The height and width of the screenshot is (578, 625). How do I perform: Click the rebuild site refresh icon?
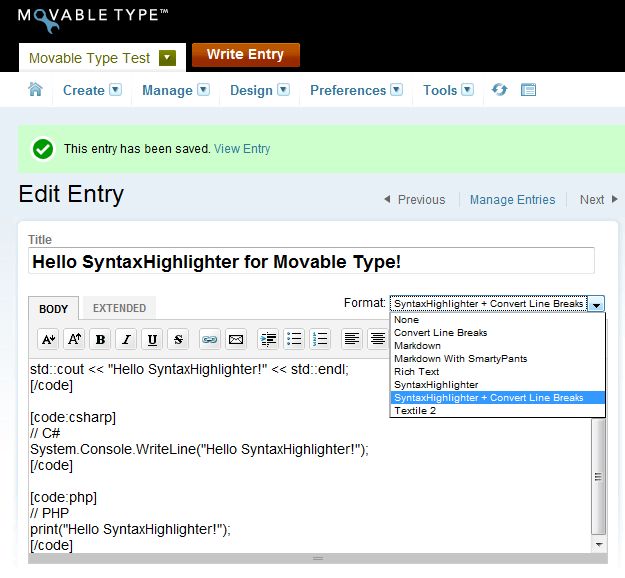click(x=499, y=90)
